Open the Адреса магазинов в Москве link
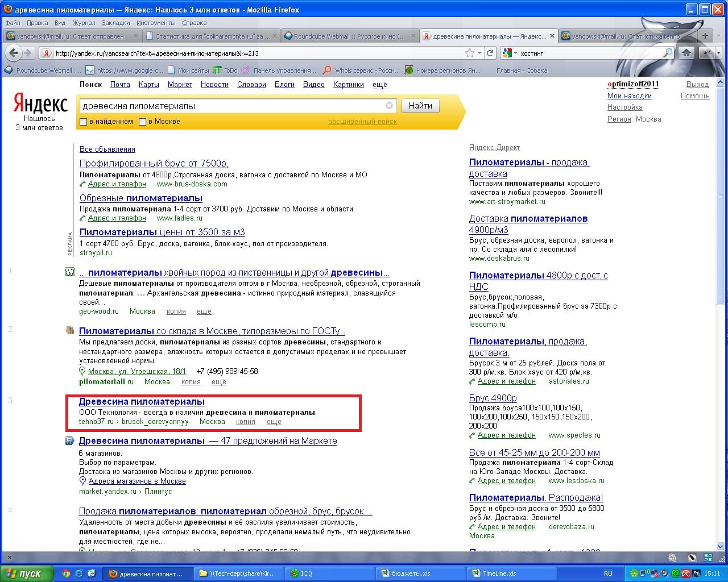Viewport: 728px width, 582px height. (137, 481)
